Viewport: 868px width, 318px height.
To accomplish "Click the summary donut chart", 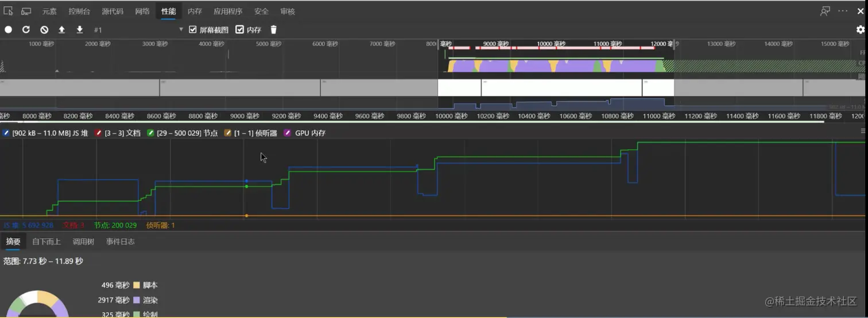I will pyautogui.click(x=37, y=304).
